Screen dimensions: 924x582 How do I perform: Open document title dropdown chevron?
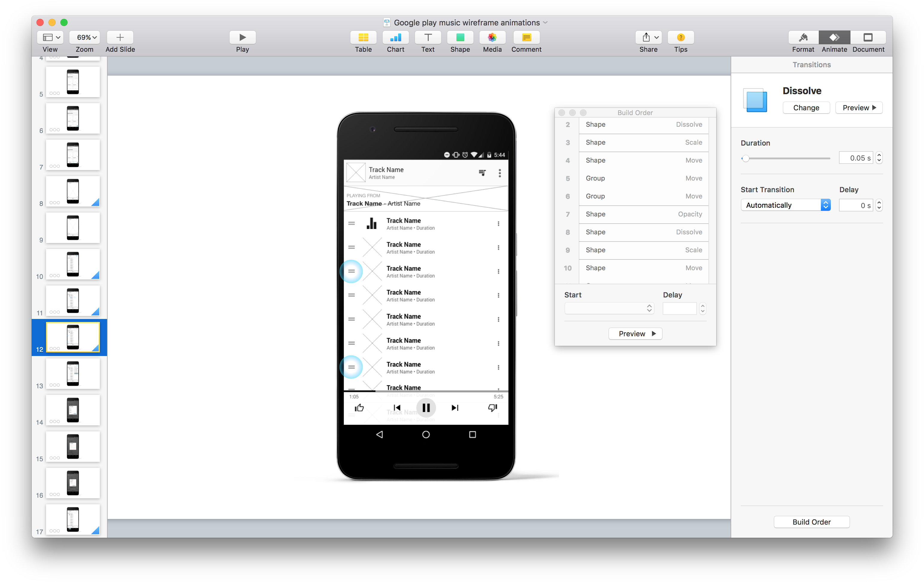[x=545, y=23]
